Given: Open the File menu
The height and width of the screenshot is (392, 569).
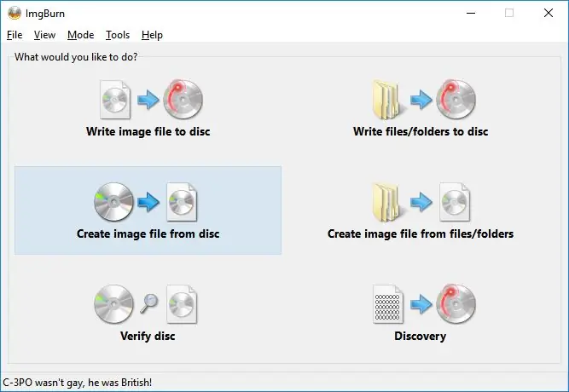Looking at the screenshot, I should click(15, 35).
